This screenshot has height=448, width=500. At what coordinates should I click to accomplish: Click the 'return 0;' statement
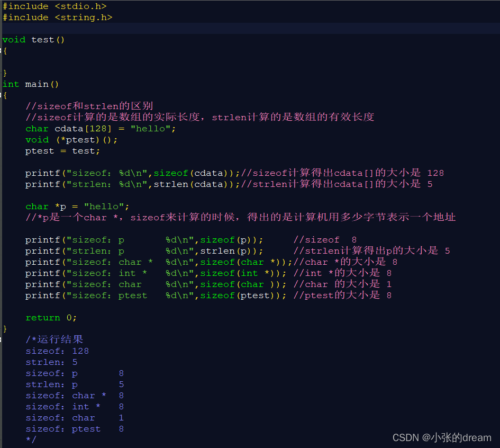51,318
